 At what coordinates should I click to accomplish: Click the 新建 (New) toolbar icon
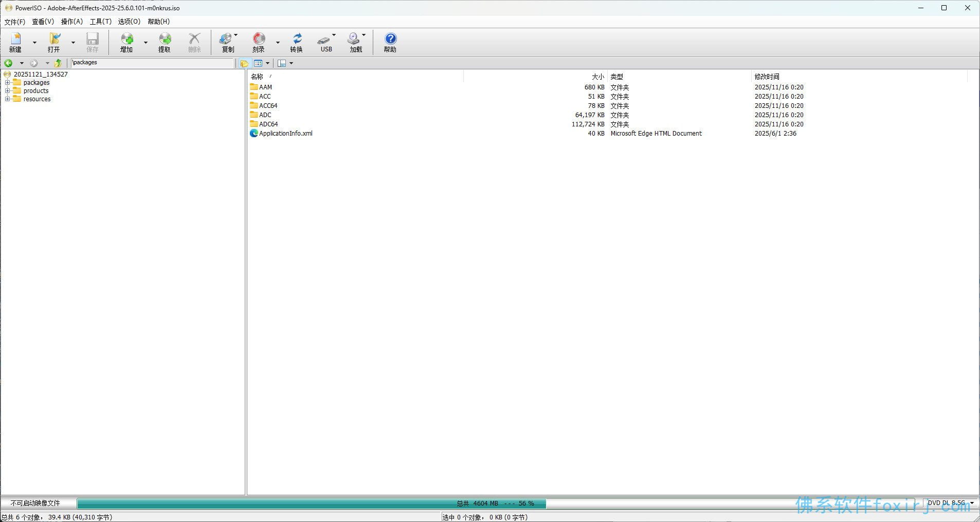tap(15, 42)
